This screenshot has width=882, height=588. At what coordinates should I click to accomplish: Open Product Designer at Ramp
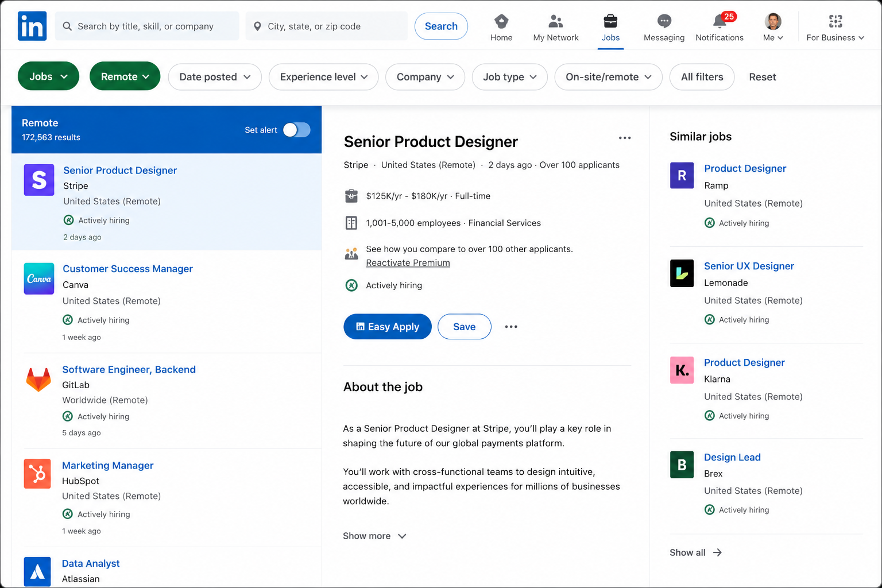(745, 168)
